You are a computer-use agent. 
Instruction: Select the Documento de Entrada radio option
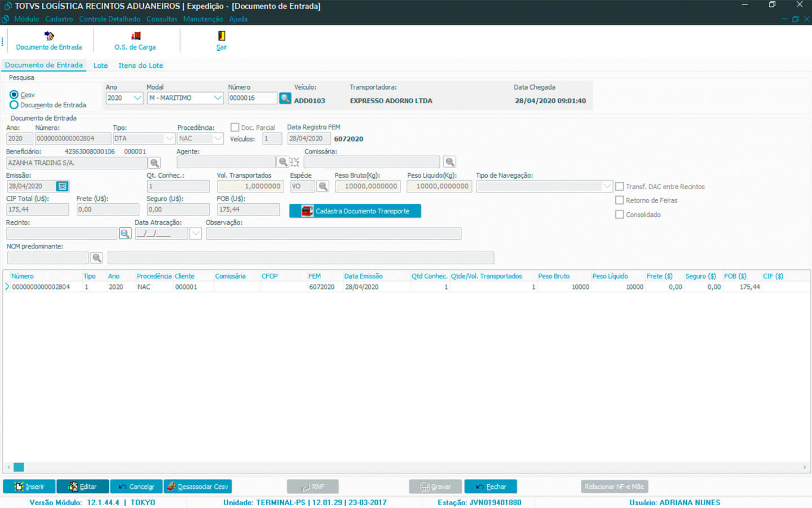[14, 105]
